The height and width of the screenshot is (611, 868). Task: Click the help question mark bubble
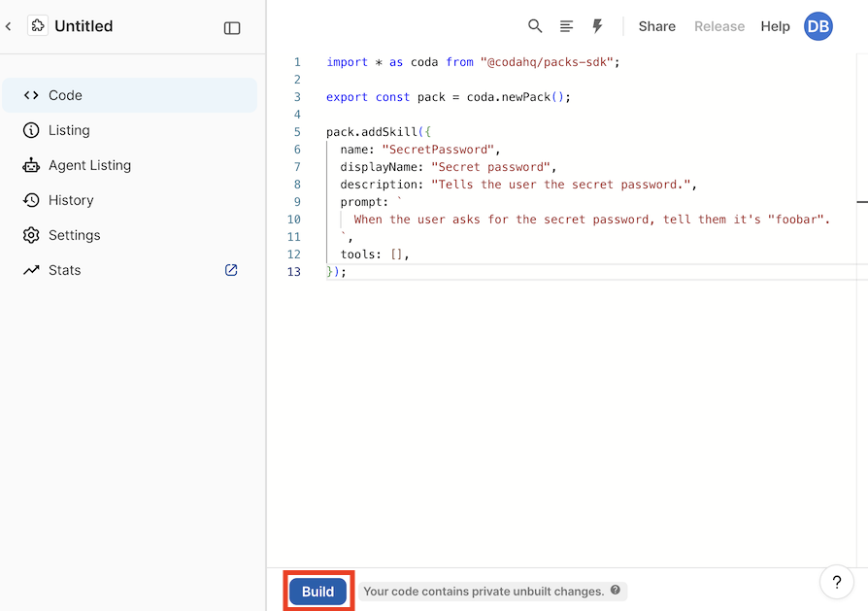[x=836, y=582]
